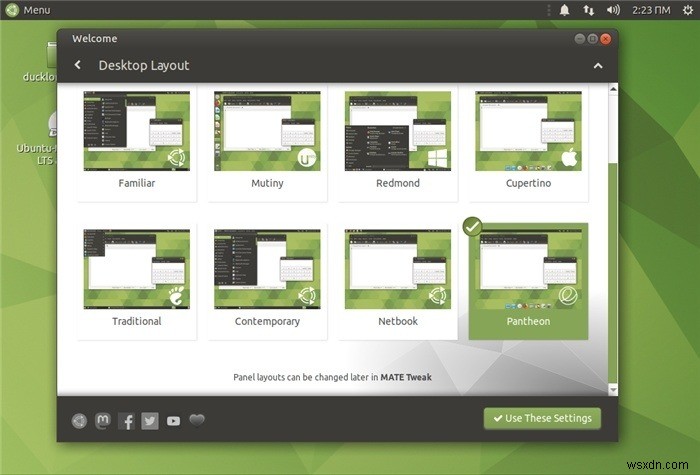The width and height of the screenshot is (700, 475).
Task: Select the Cupertino layout card
Action: pyautogui.click(x=528, y=143)
